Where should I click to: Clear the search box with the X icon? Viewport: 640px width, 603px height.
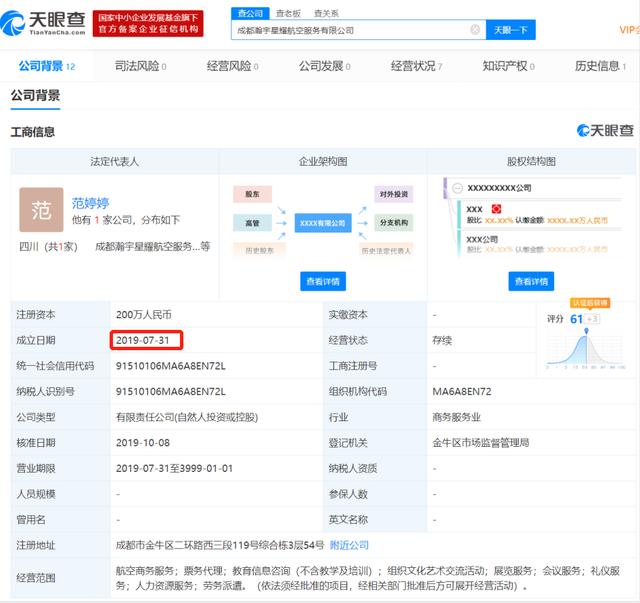point(475,29)
